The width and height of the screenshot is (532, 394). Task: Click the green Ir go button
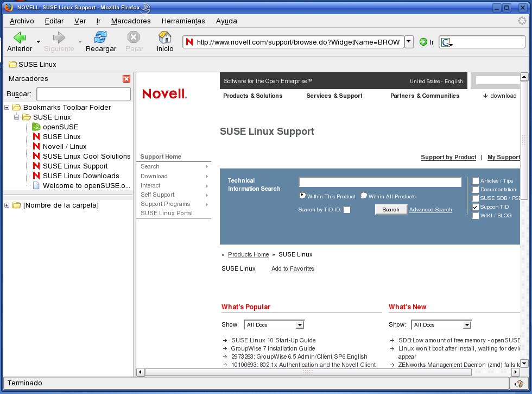[x=427, y=42]
